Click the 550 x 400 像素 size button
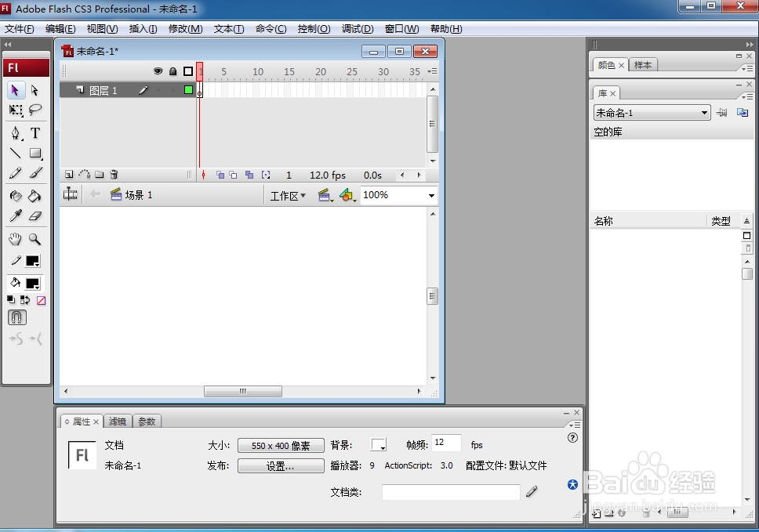Screen dimensions: 759x532 (281, 446)
